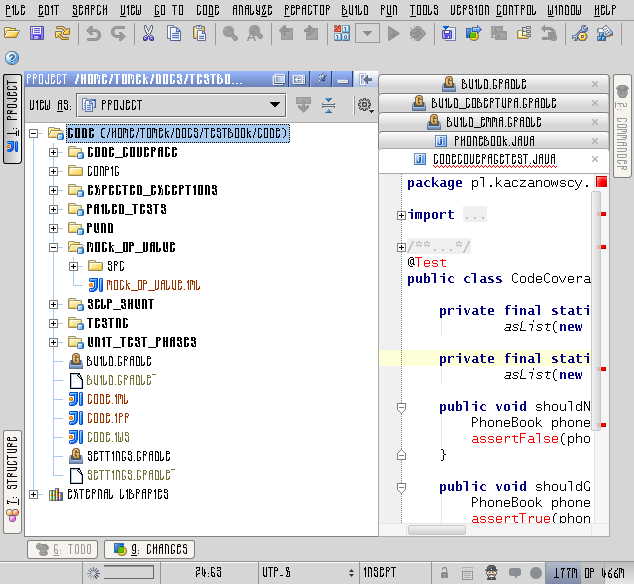Image resolution: width=634 pixels, height=584 pixels.
Task: Click the Find magnifier icon
Action: click(x=230, y=34)
